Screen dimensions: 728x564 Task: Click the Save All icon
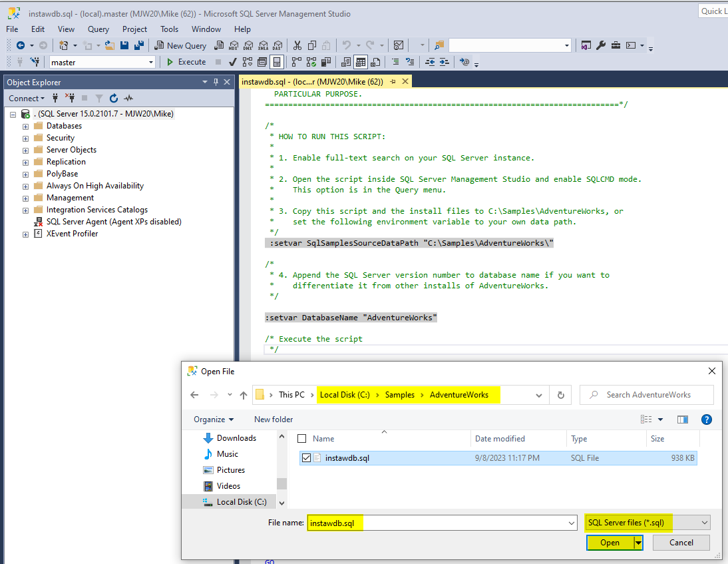(139, 45)
